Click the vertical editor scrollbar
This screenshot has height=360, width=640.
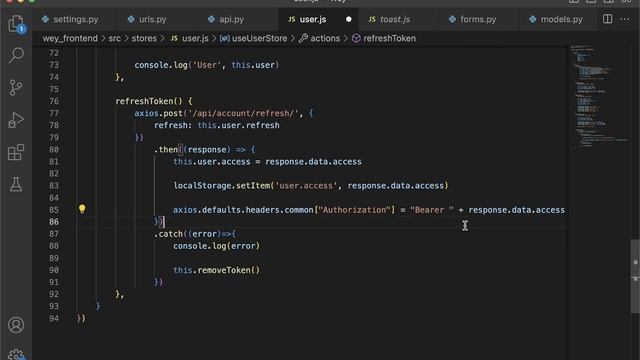pos(635,276)
